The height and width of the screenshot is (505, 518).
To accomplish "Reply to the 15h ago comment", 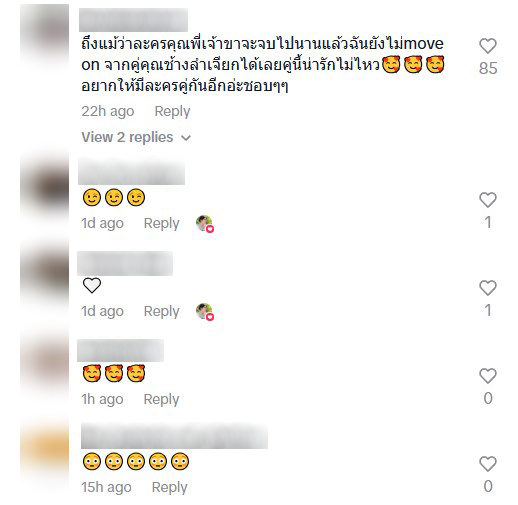I will (169, 487).
